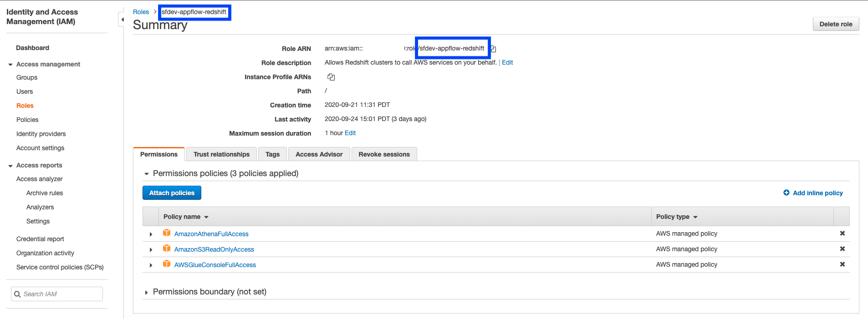Click the AmazonS3ReadOnlyAccess policy box icon
The width and height of the screenshot is (868, 319).
point(167,248)
